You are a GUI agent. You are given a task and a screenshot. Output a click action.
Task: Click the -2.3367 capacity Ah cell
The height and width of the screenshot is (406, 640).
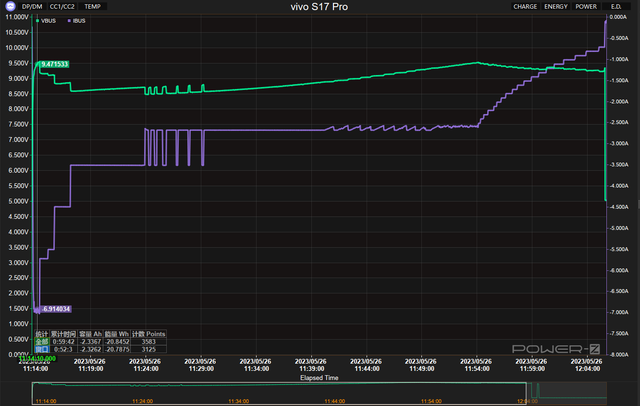click(x=90, y=342)
